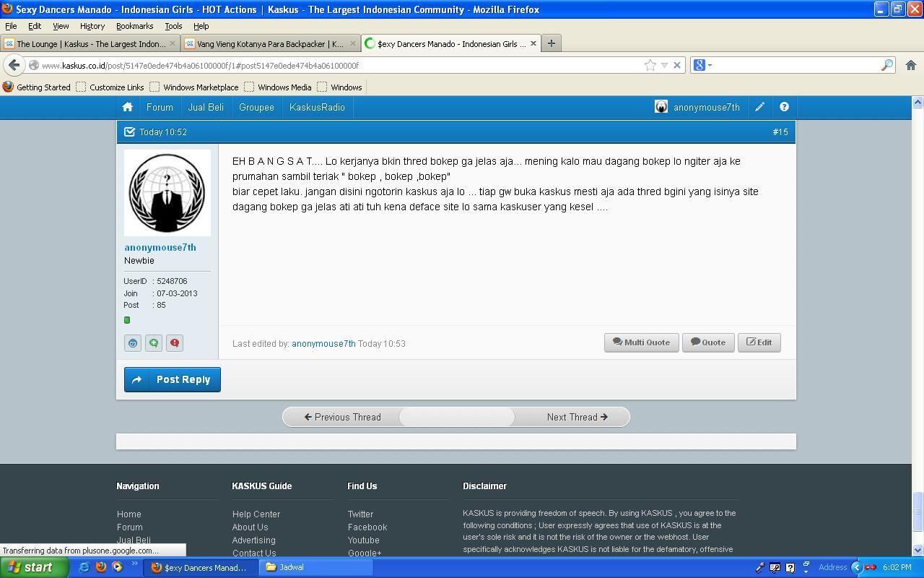Close the Vang Vieng Kotanya tab
This screenshot has width=924, height=578.
point(352,43)
